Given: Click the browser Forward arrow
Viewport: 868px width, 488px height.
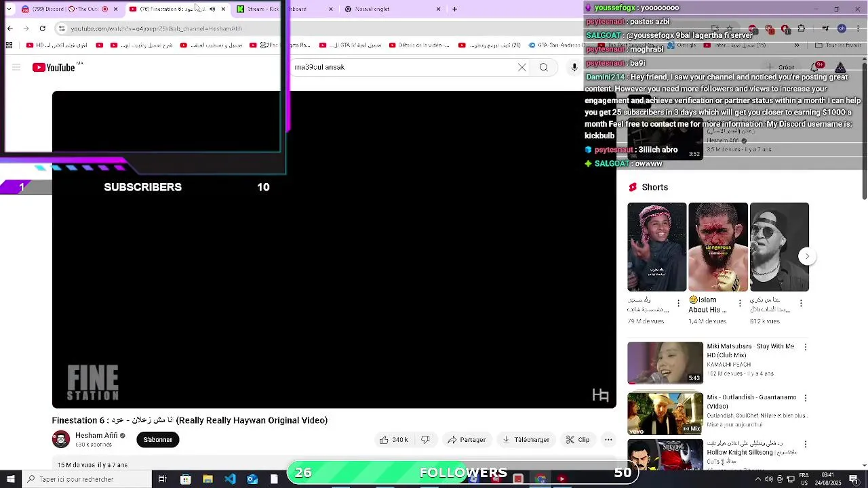Looking at the screenshot, I should 26,28.
